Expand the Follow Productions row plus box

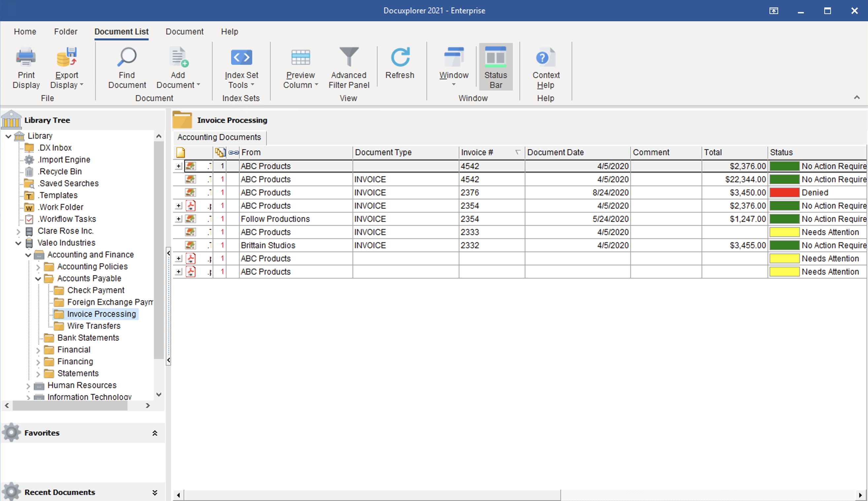[179, 219]
